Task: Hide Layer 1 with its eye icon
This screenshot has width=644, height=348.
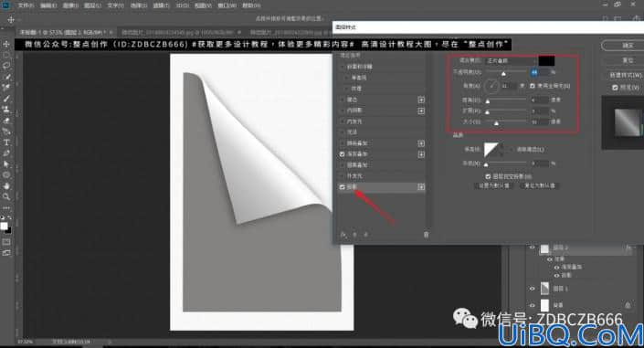Action: tap(533, 289)
